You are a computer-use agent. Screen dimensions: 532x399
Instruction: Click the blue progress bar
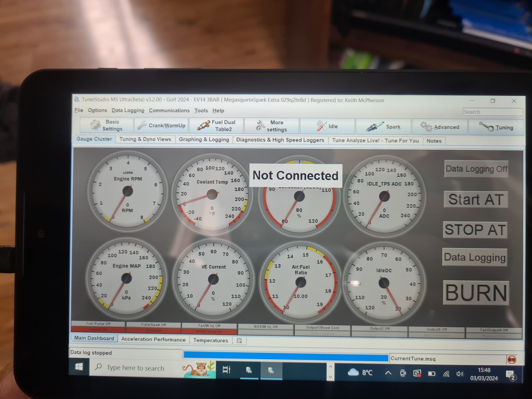(x=286, y=356)
